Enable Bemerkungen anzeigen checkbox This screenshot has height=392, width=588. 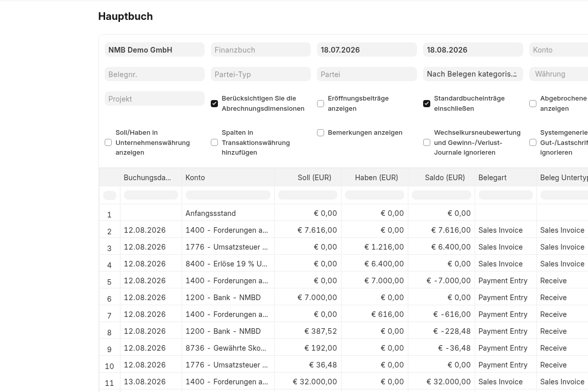[x=320, y=133]
